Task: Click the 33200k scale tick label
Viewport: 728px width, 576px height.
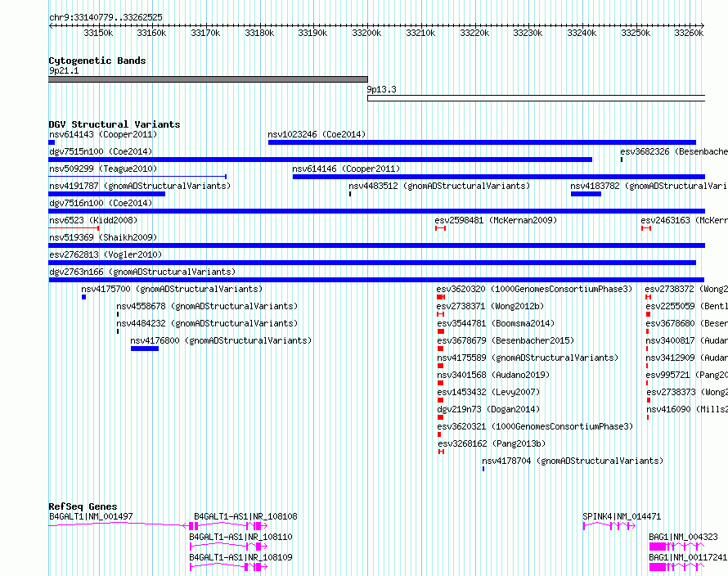Action: [x=366, y=33]
